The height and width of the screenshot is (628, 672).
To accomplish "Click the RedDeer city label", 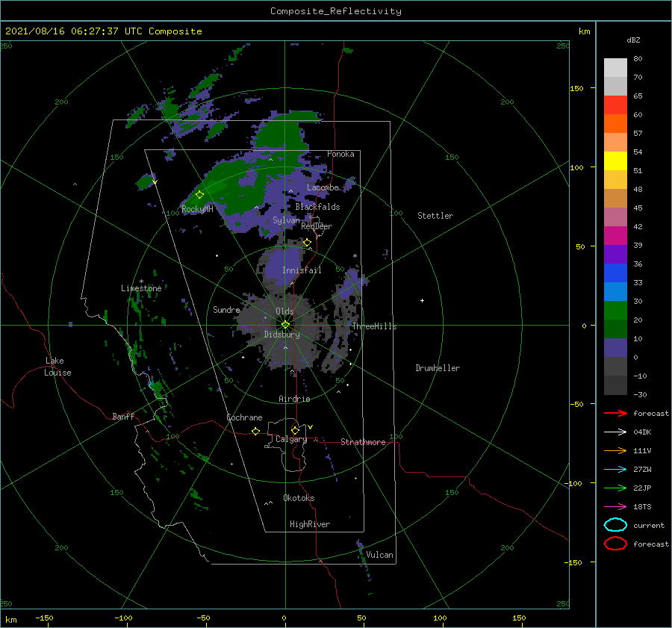I will [x=317, y=226].
